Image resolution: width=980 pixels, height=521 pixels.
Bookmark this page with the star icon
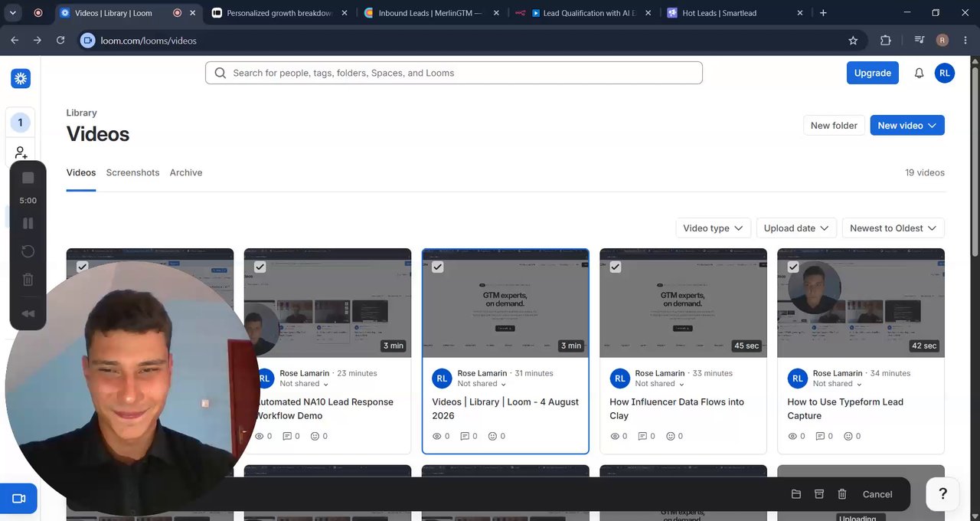click(x=853, y=41)
